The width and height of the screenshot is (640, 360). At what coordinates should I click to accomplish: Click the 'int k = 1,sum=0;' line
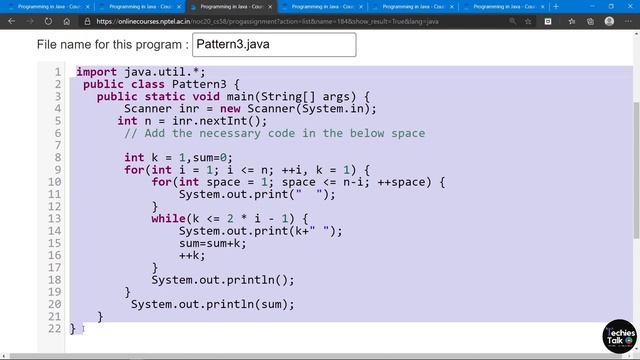(178, 158)
